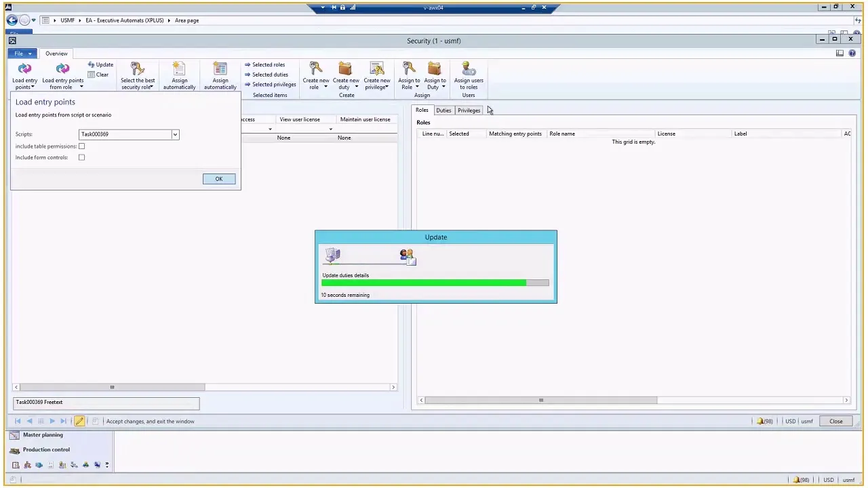Enable Include form controls
The width and height of the screenshot is (868, 488).
click(81, 157)
